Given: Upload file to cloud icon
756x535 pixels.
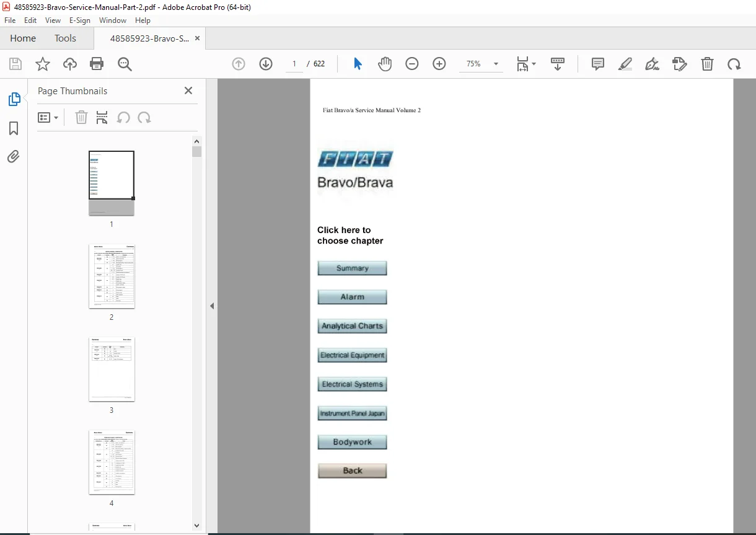Looking at the screenshot, I should [x=70, y=64].
